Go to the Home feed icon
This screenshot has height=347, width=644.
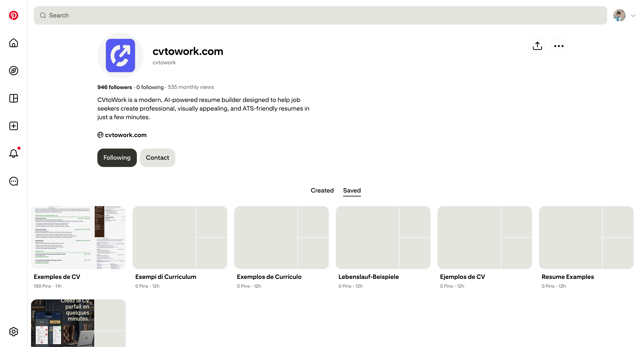tap(13, 43)
